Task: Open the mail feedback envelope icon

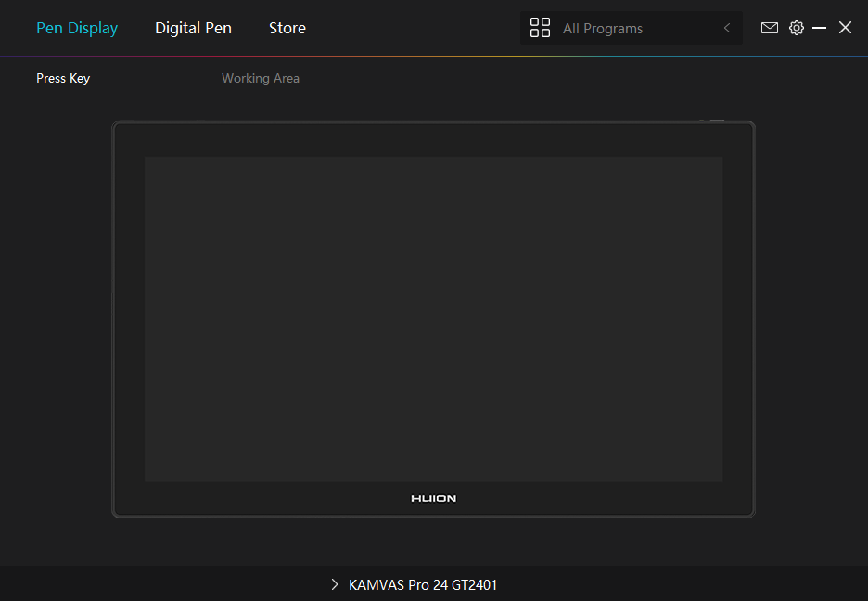Action: point(770,28)
